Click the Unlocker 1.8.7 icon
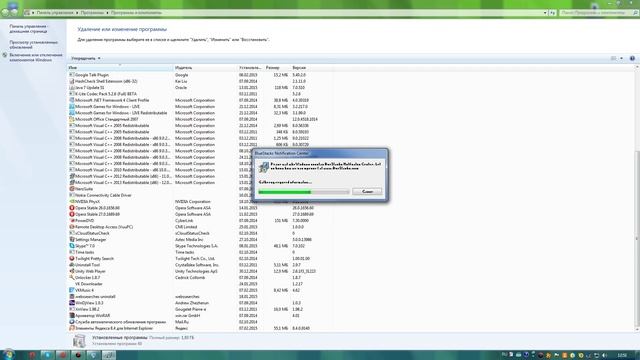Image resolution: width=640 pixels, height=360 pixels. pos(72,278)
